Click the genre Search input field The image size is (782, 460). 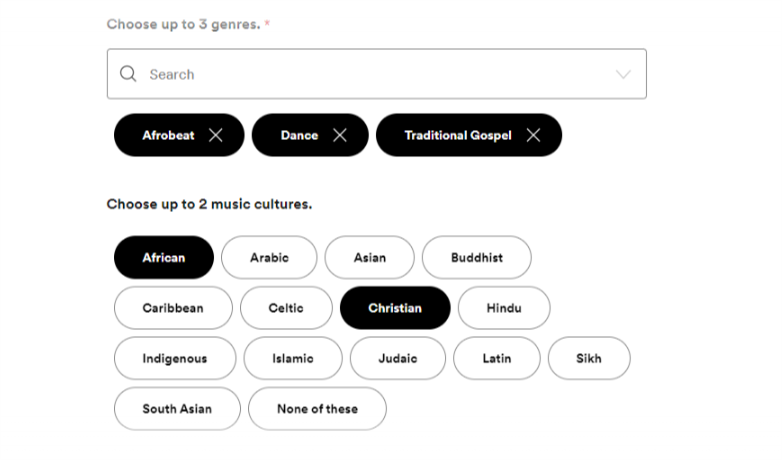(370, 74)
